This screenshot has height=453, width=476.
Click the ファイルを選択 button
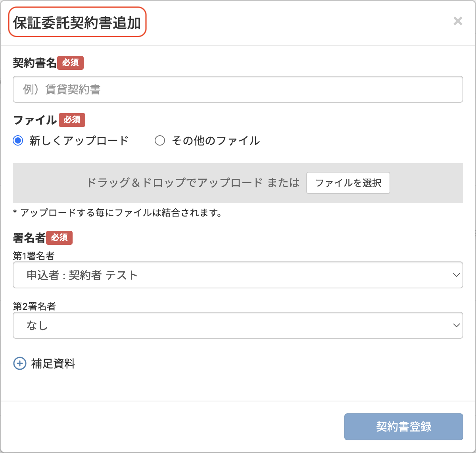click(x=348, y=183)
